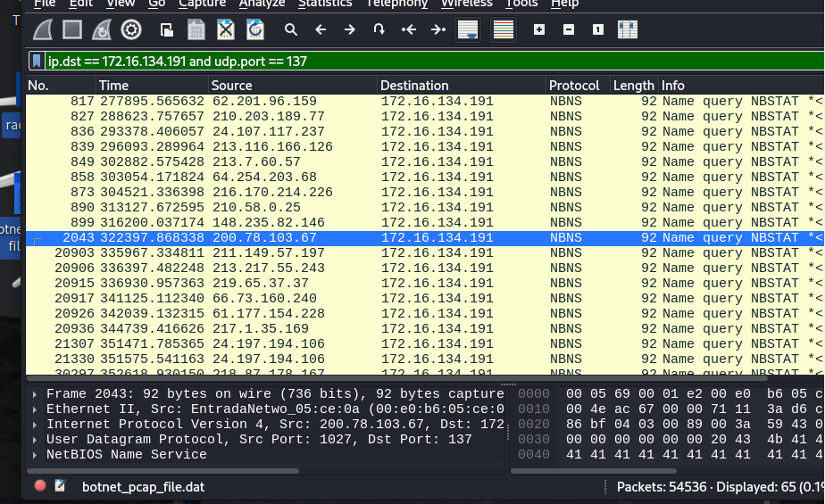Image resolution: width=825 pixels, height=504 pixels.
Task: Click the resize columns icon
Action: pos(628,29)
